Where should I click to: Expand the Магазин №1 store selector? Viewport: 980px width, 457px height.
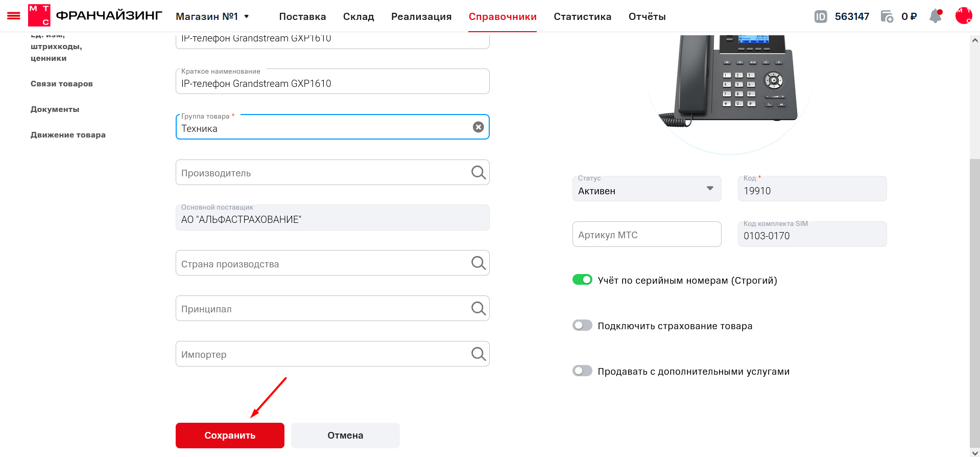[x=212, y=16]
